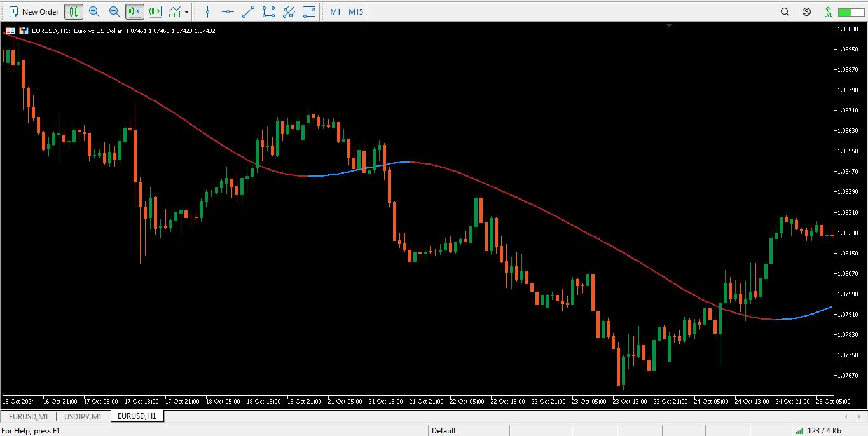Select the trendline drawing tool
The width and height of the screenshot is (868, 436).
(x=248, y=11)
